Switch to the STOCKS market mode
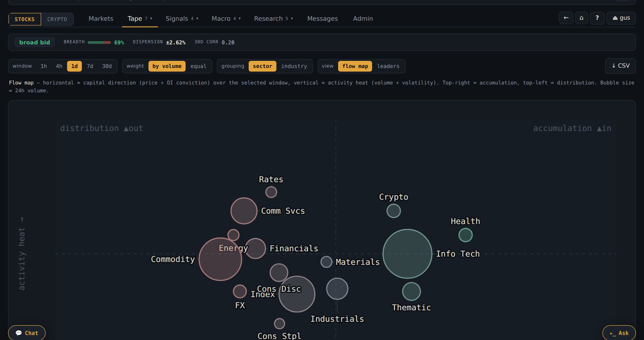Screen dimensions: 644x340 click(25, 19)
